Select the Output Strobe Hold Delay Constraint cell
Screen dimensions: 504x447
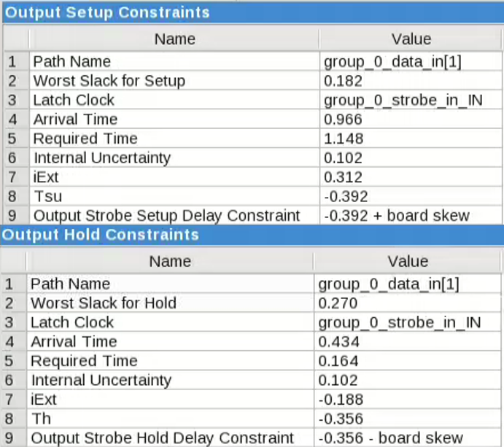pos(162,438)
